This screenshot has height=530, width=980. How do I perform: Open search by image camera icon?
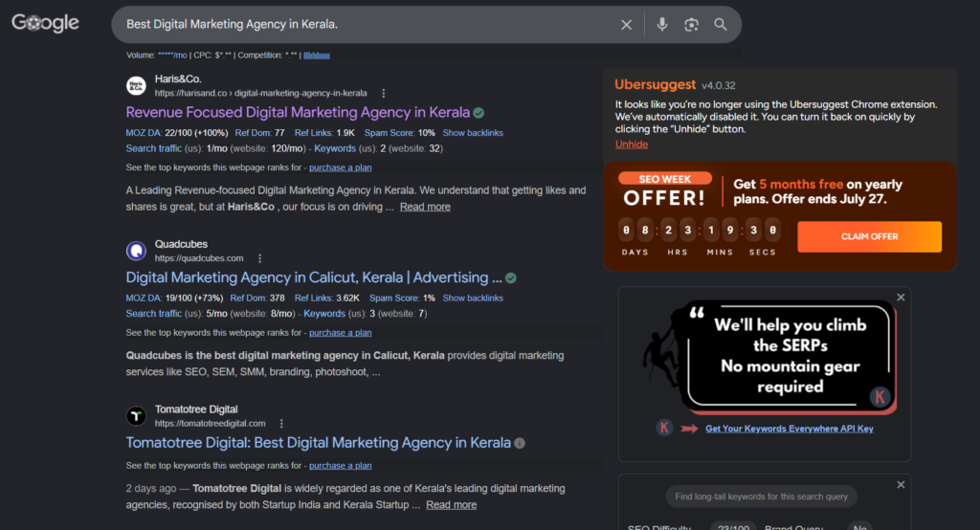[x=691, y=24]
